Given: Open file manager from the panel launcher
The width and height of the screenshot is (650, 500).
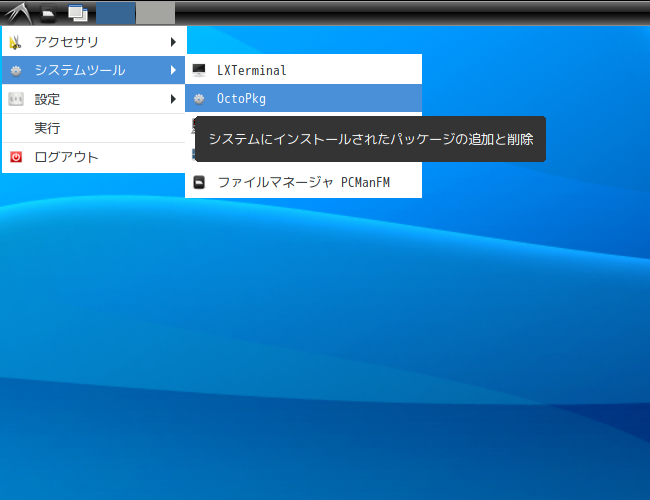Looking at the screenshot, I should (x=49, y=13).
